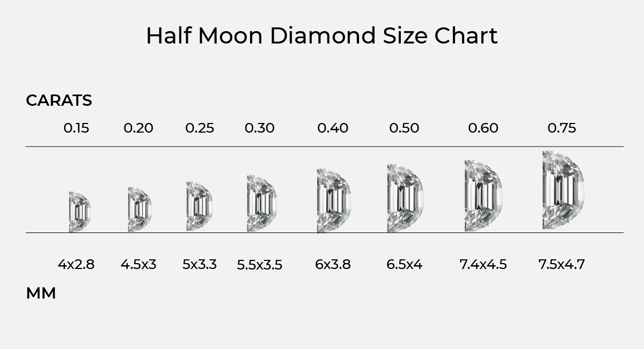Click the CARATS heading
The height and width of the screenshot is (349, 644).
59,100
